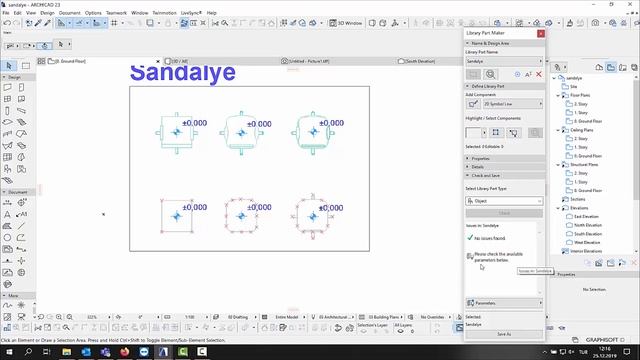Select the Arrow tool in the toolbox

pos(9,66)
